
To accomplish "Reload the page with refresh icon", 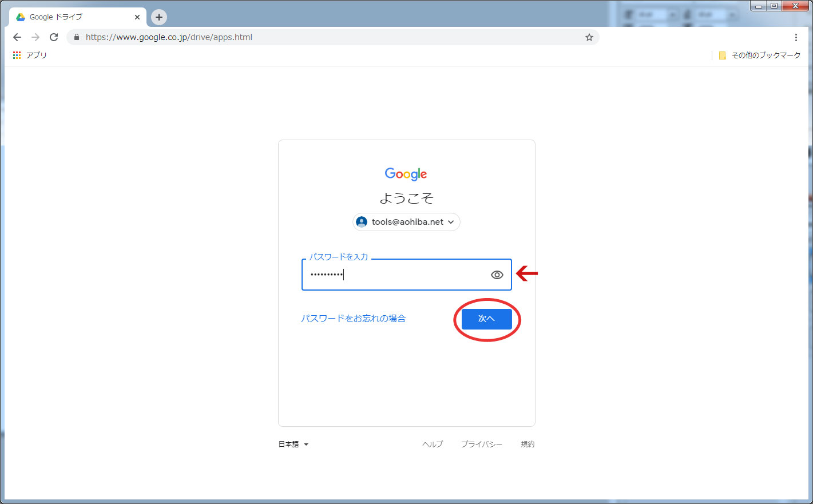I will pos(54,37).
